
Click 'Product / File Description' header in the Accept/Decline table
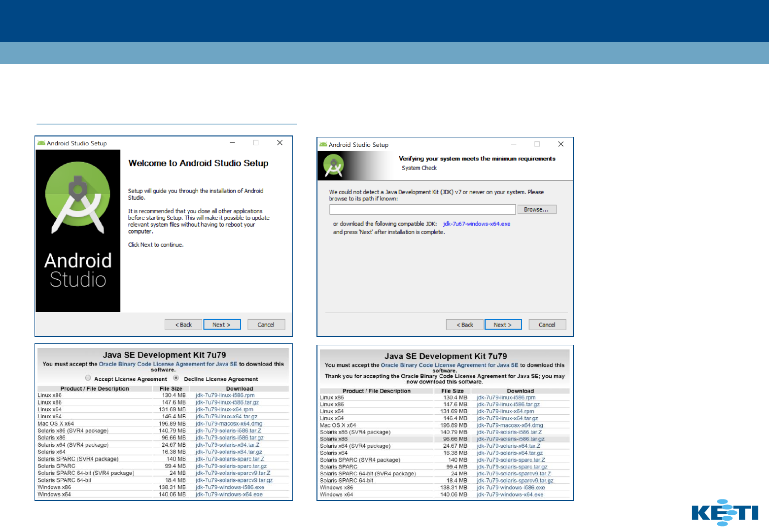point(95,389)
